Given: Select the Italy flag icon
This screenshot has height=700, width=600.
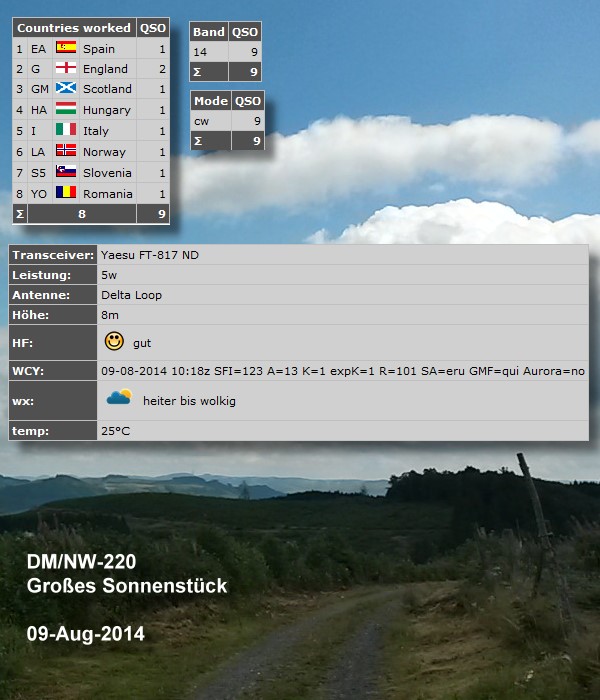Looking at the screenshot, I should [66, 131].
